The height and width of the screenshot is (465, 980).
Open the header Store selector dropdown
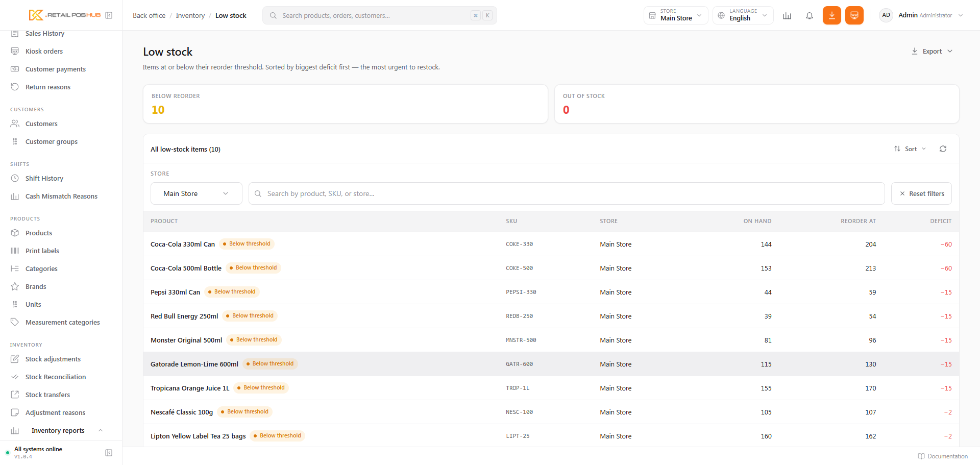pyautogui.click(x=676, y=15)
